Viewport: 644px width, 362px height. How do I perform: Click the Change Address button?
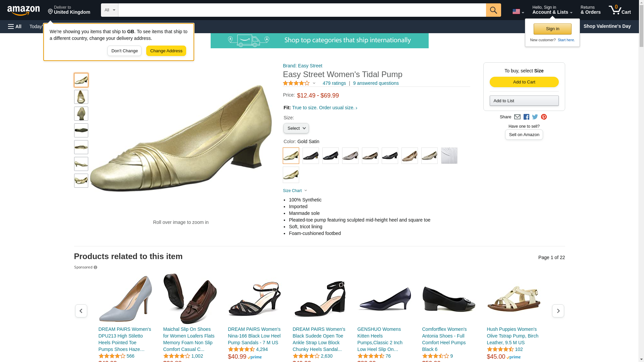166,51
